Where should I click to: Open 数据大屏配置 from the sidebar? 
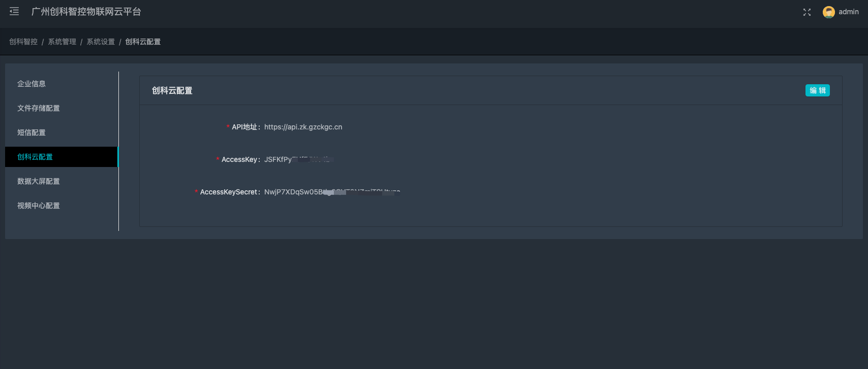click(x=39, y=181)
